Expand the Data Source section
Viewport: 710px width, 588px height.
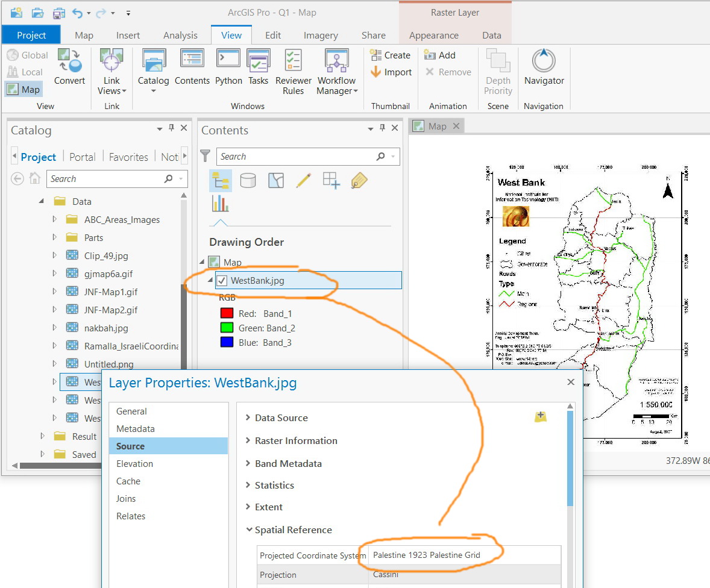(x=248, y=418)
